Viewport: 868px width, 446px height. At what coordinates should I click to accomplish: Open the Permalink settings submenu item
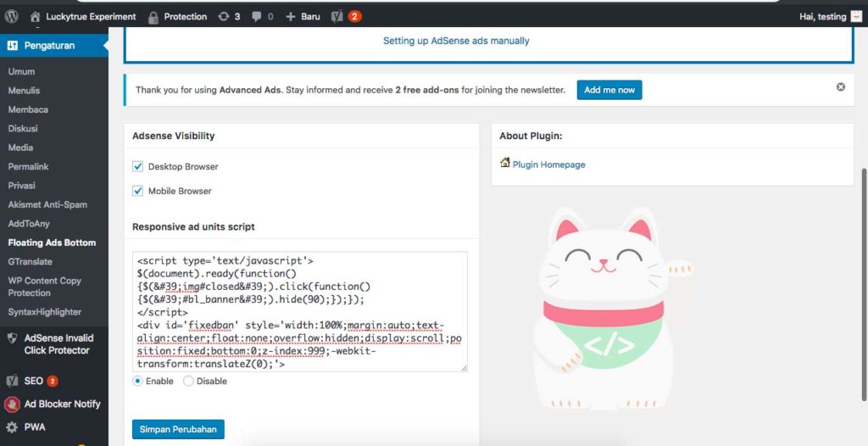(x=29, y=167)
